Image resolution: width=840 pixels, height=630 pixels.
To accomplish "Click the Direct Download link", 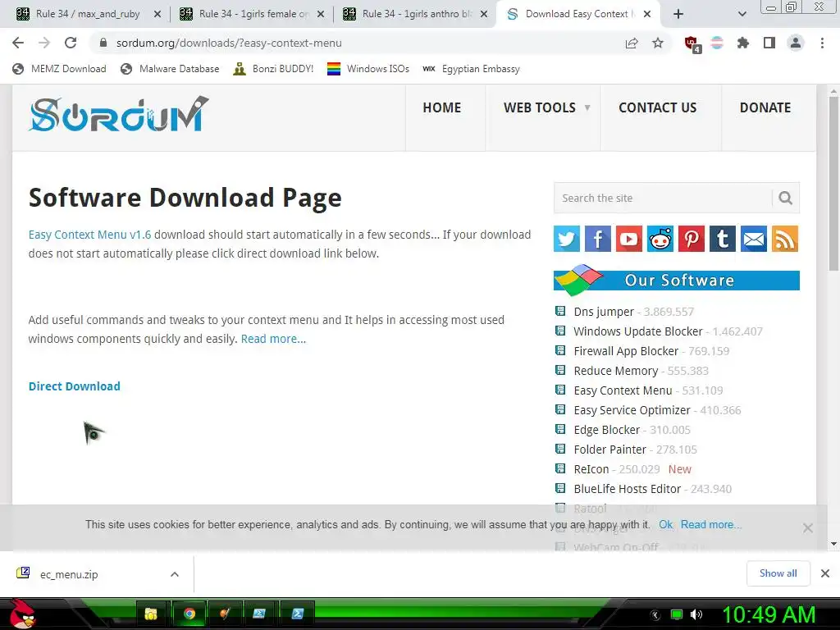I will tap(75, 386).
